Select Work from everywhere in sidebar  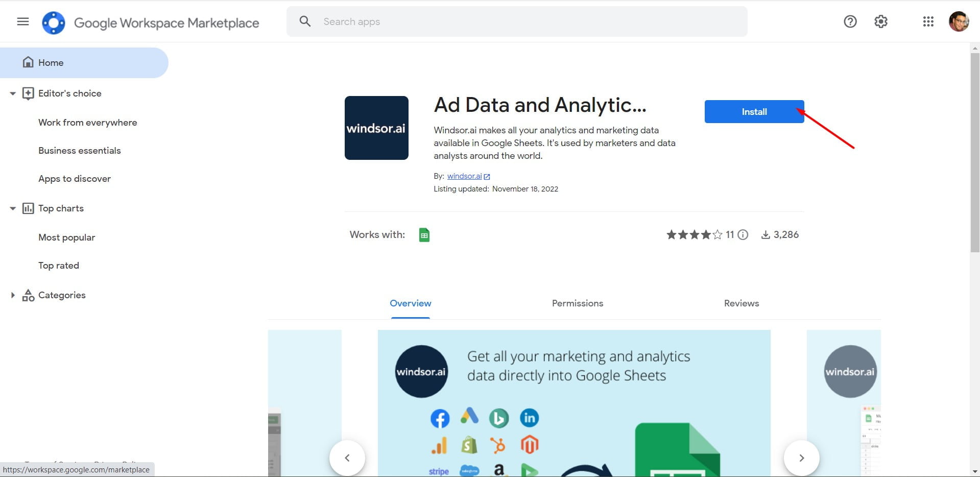[x=88, y=123]
